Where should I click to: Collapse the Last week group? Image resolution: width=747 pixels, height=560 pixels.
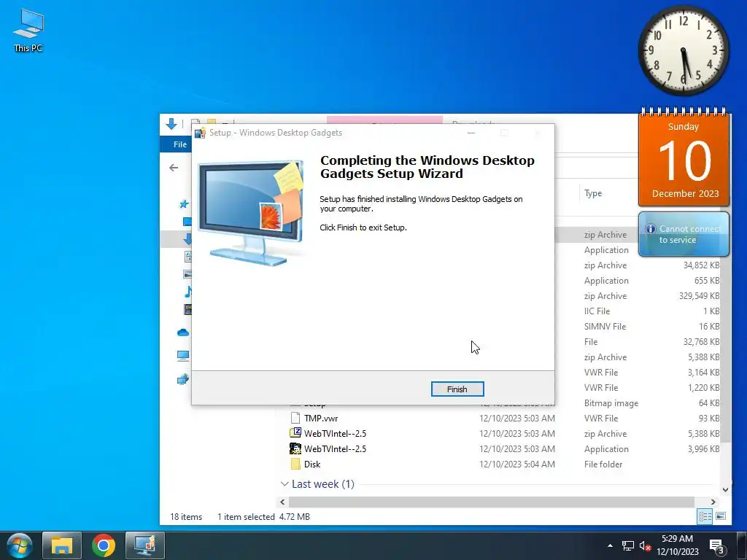285,484
